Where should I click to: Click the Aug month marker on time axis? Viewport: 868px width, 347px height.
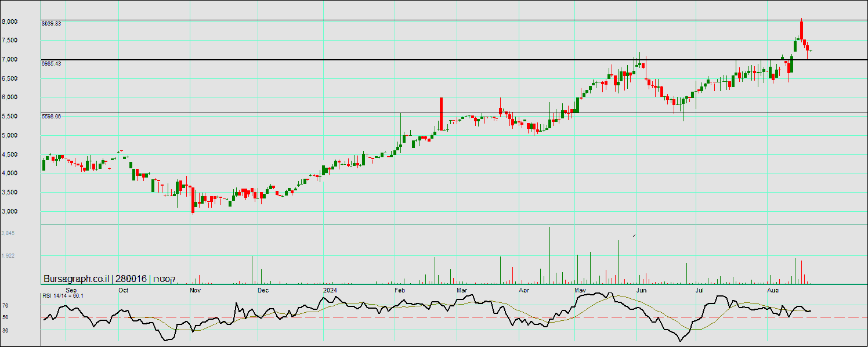773,290
